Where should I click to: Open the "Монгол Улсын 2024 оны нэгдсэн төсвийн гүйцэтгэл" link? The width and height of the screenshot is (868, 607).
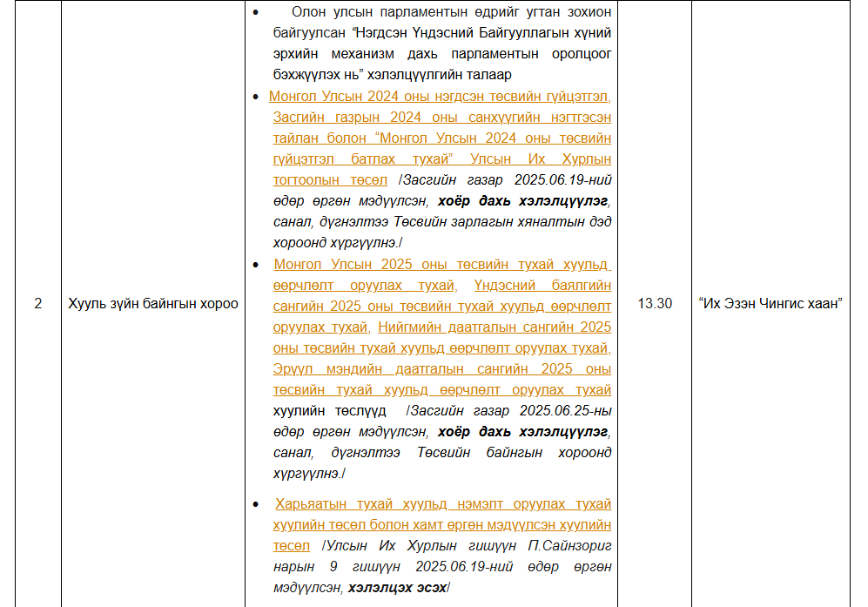point(440,97)
